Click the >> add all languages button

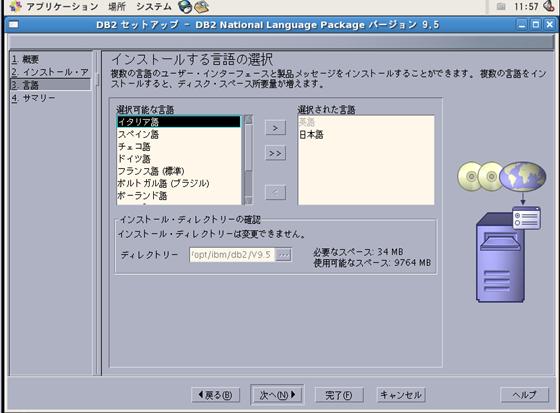(275, 153)
